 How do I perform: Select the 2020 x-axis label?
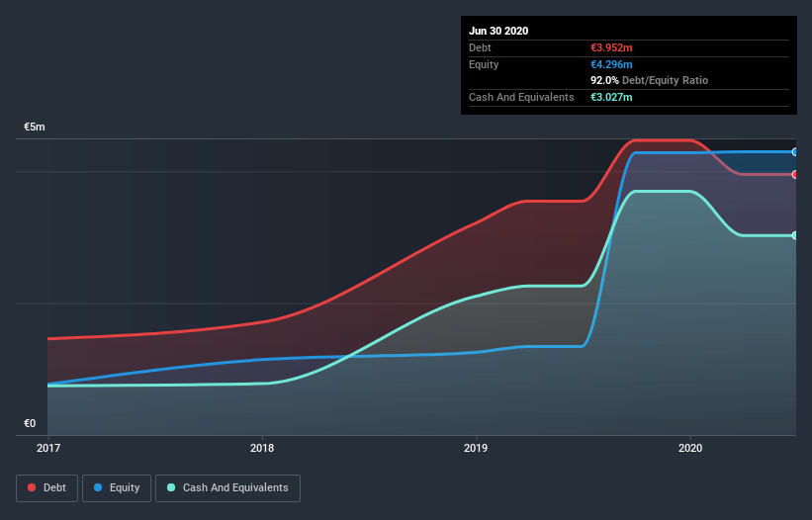(690, 448)
